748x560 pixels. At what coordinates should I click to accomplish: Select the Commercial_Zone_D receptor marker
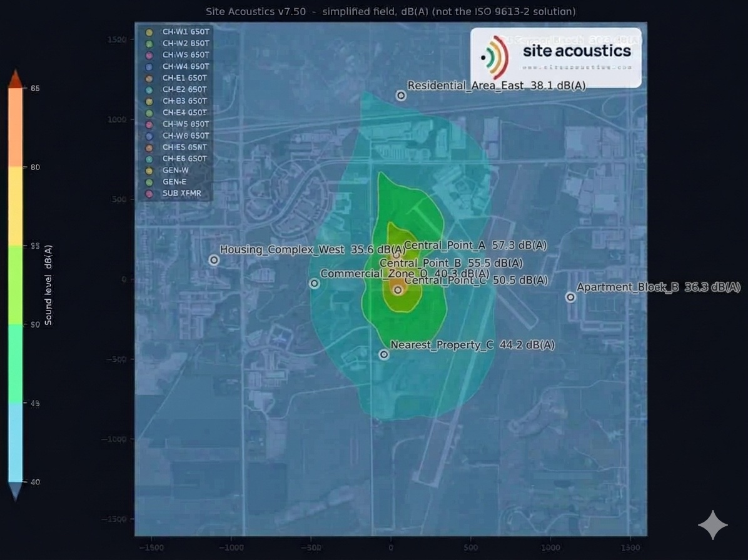[x=315, y=284]
